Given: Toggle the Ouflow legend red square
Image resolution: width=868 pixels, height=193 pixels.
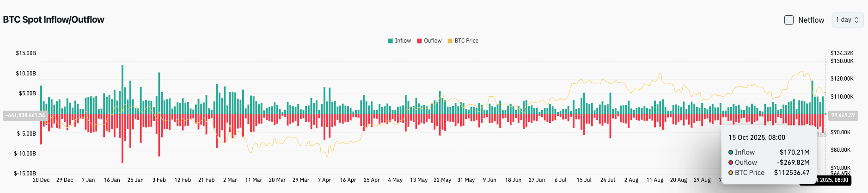Looking at the screenshot, I should [x=419, y=41].
